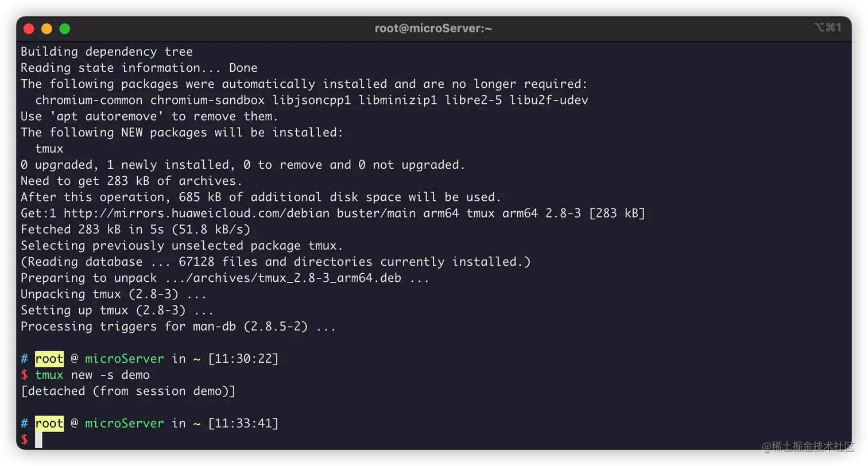
Task: Click the red $ symbol on the last line
Action: (24, 440)
